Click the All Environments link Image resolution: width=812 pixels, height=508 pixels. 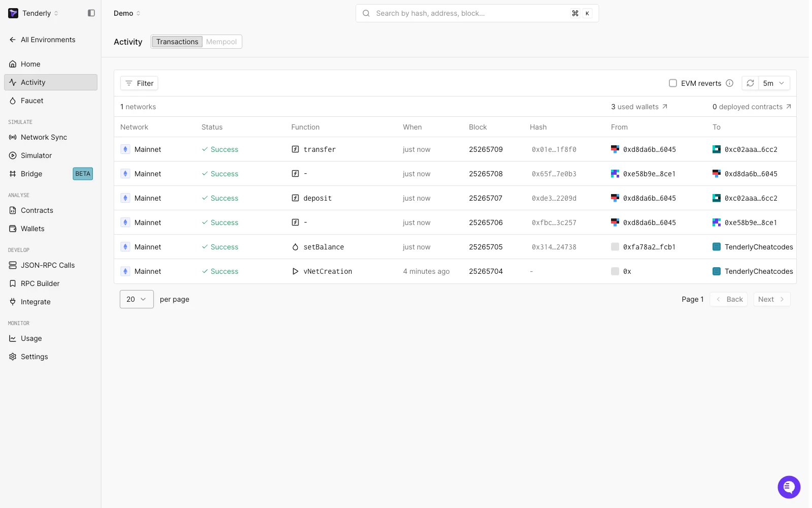point(48,40)
